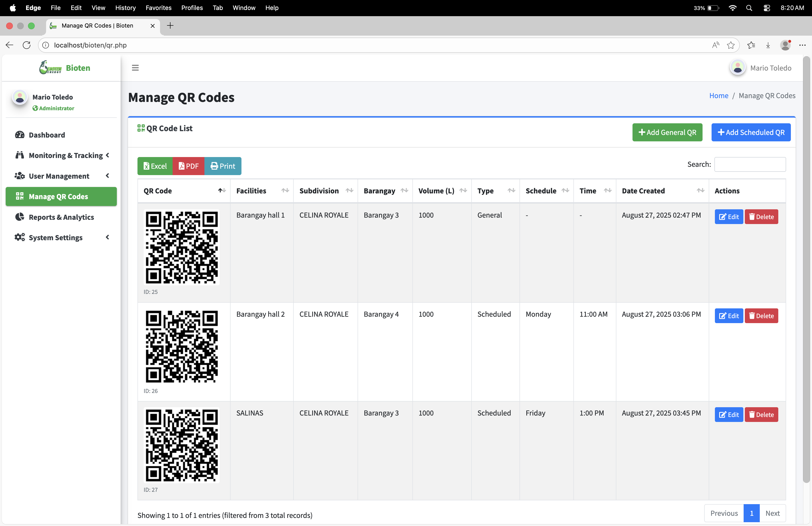This screenshot has height=526, width=812.
Task: Click the Search input field
Action: (750, 164)
